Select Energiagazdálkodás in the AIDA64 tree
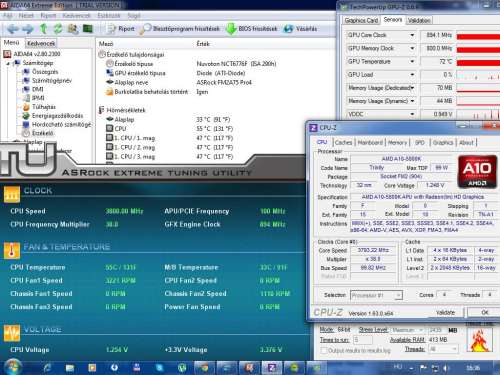500x375 pixels. tap(53, 115)
